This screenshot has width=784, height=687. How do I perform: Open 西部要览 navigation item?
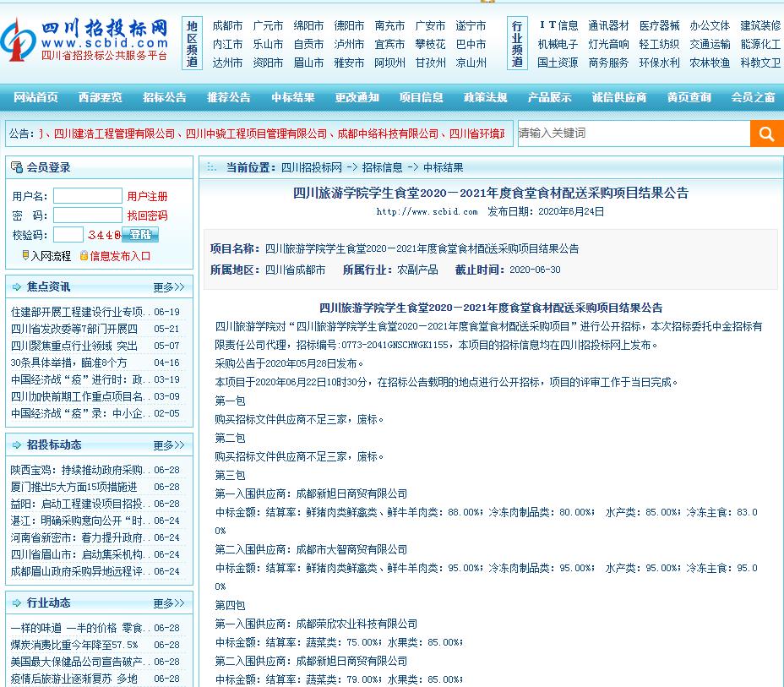100,97
